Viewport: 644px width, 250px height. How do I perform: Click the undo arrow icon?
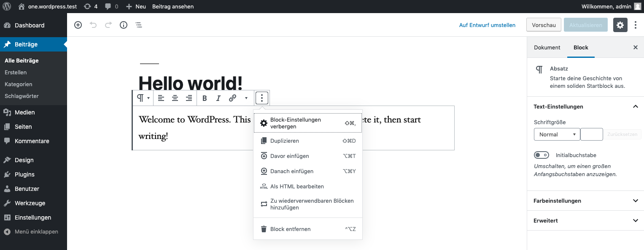pyautogui.click(x=93, y=25)
